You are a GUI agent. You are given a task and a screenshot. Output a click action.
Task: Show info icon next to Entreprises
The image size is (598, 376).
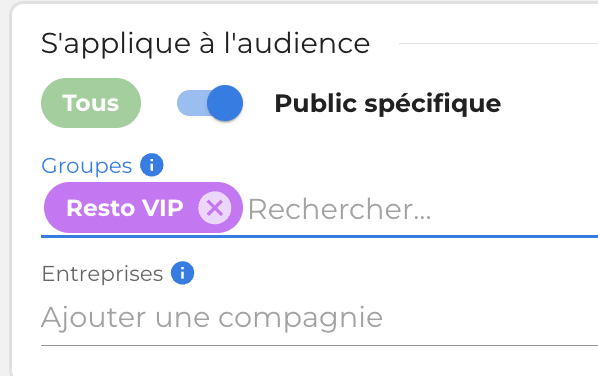point(182,273)
